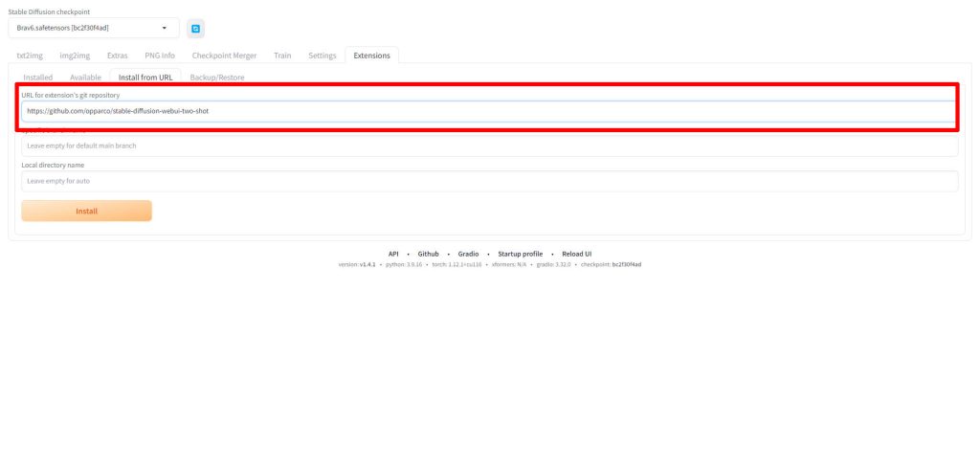Focus the extension git repository URL field

click(489, 111)
